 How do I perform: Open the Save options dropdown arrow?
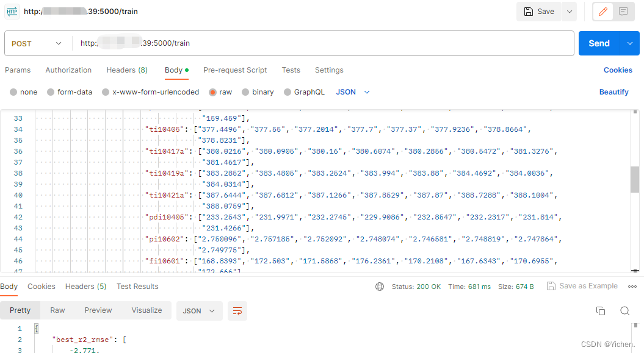pyautogui.click(x=570, y=12)
